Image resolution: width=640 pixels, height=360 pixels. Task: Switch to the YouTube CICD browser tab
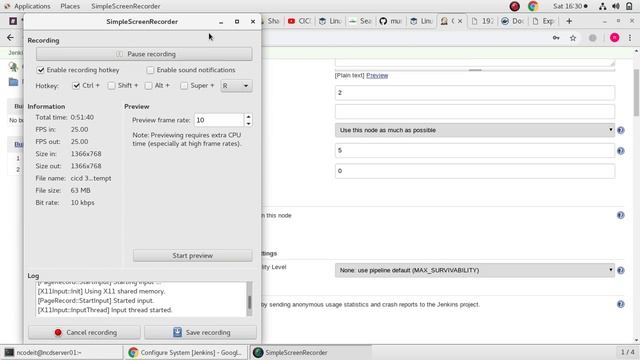click(299, 21)
